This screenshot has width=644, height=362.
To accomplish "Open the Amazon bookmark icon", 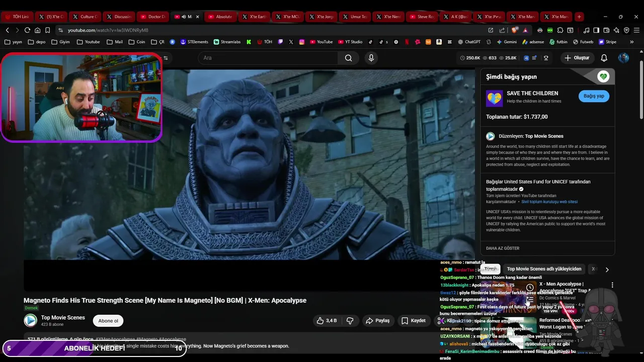I will [x=439, y=42].
